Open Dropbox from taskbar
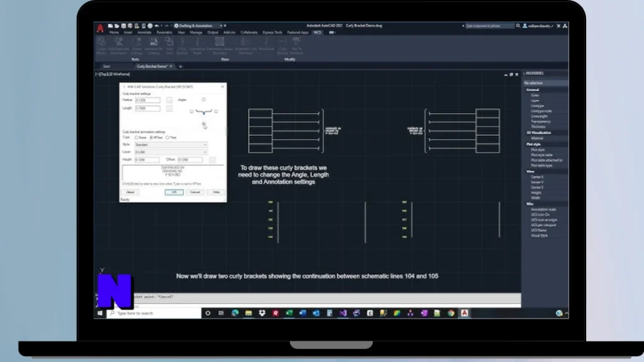The height and width of the screenshot is (362, 644). point(262,313)
